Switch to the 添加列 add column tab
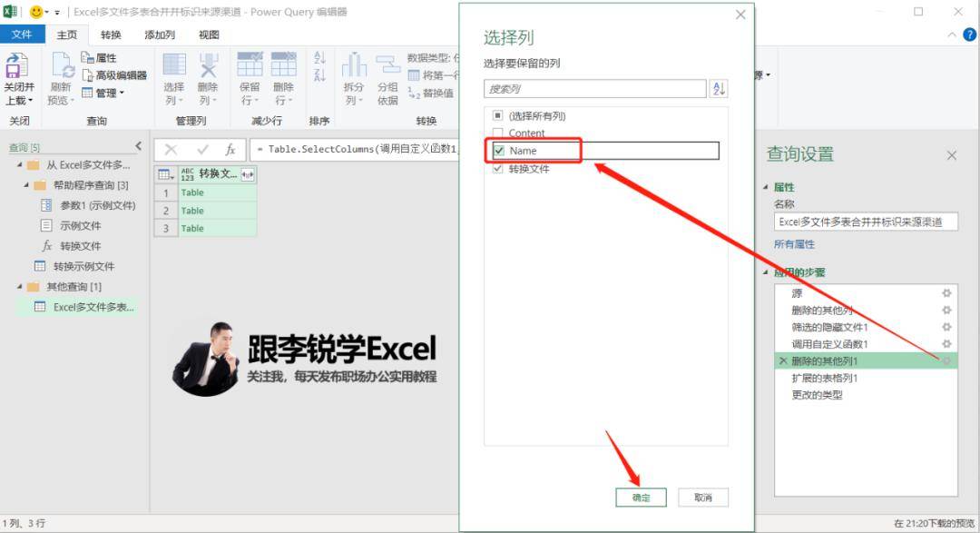 tap(160, 35)
